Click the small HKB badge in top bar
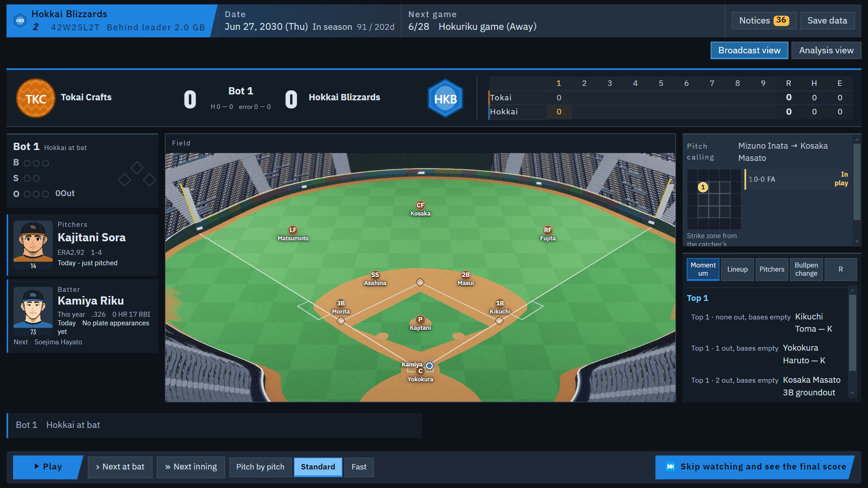Viewport: 868px width, 488px height. click(x=20, y=21)
